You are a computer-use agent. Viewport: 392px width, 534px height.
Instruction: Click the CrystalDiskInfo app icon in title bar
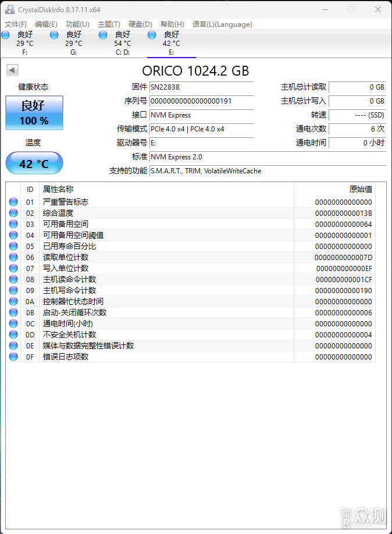coord(10,9)
